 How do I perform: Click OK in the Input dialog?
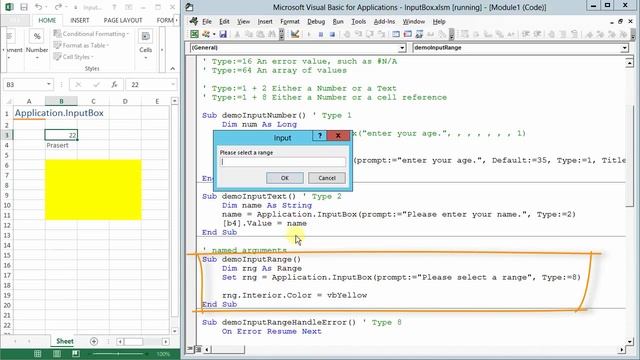tap(284, 178)
